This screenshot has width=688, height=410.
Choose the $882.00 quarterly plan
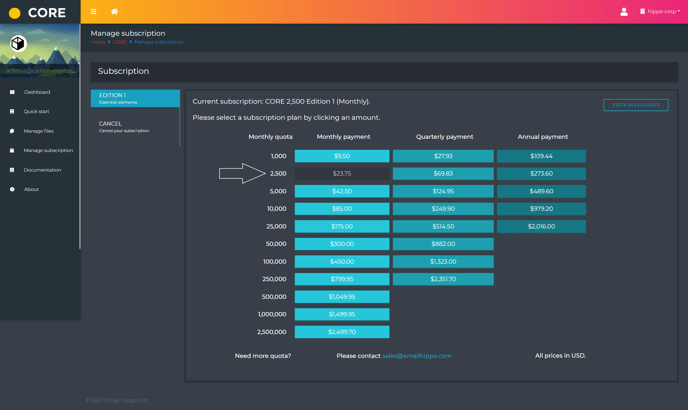pos(443,244)
